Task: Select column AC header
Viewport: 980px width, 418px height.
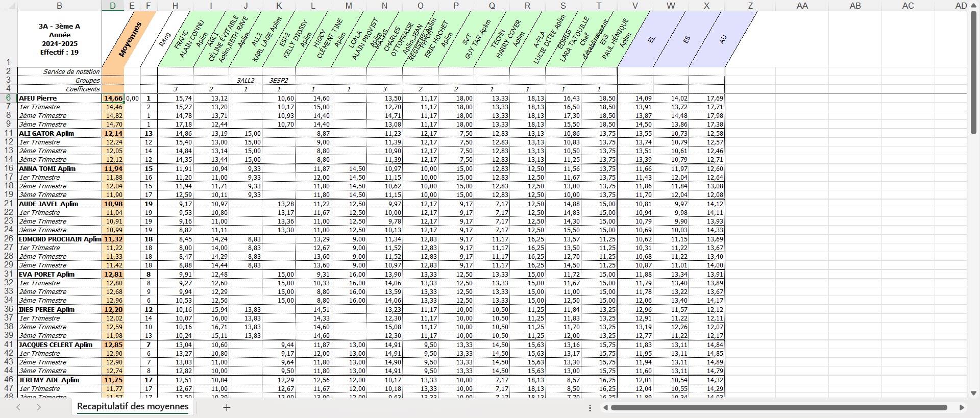Action: point(908,6)
